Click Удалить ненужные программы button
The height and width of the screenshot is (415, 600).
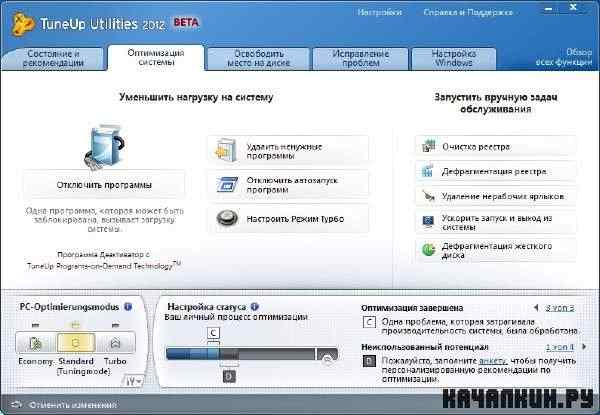point(289,151)
